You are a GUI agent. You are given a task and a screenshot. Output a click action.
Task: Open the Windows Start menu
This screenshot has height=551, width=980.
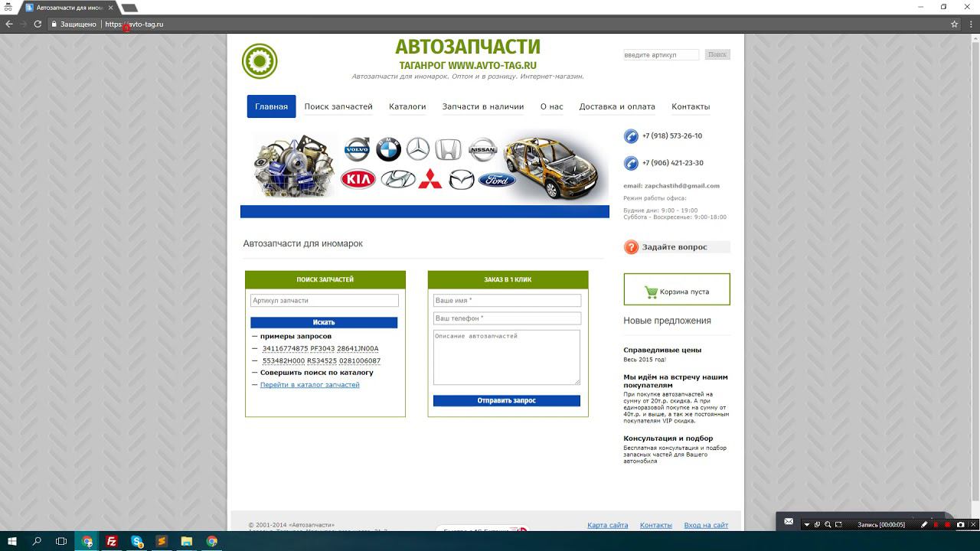[x=11, y=541]
